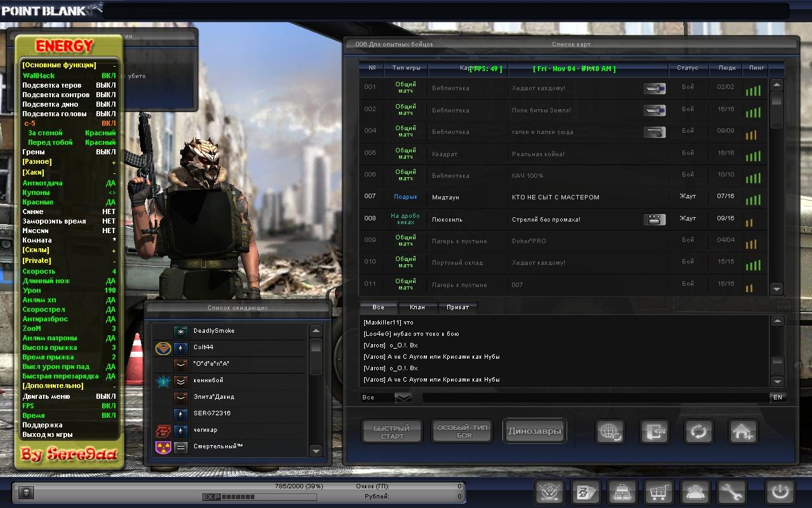Select room 007 Мидтаун row
Screen dimensions: 812x508
tap(563, 197)
